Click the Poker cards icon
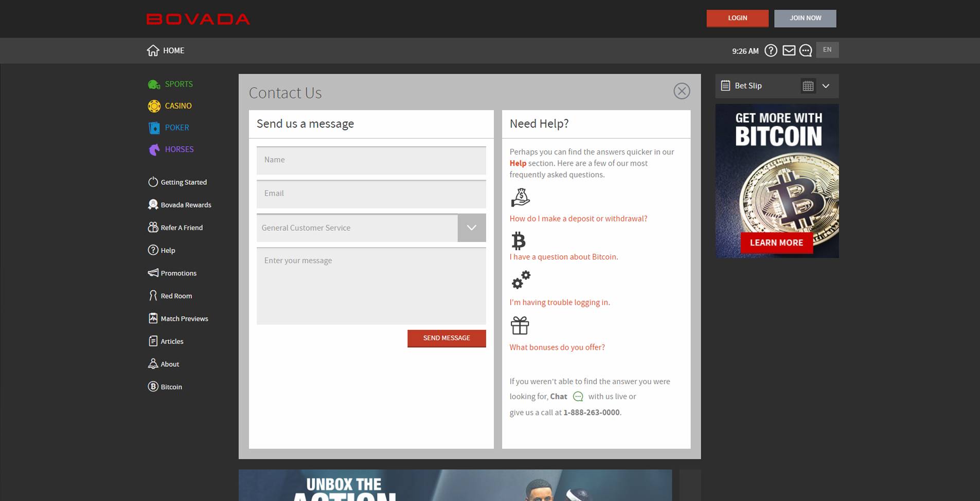Image resolution: width=980 pixels, height=501 pixels. 154,128
